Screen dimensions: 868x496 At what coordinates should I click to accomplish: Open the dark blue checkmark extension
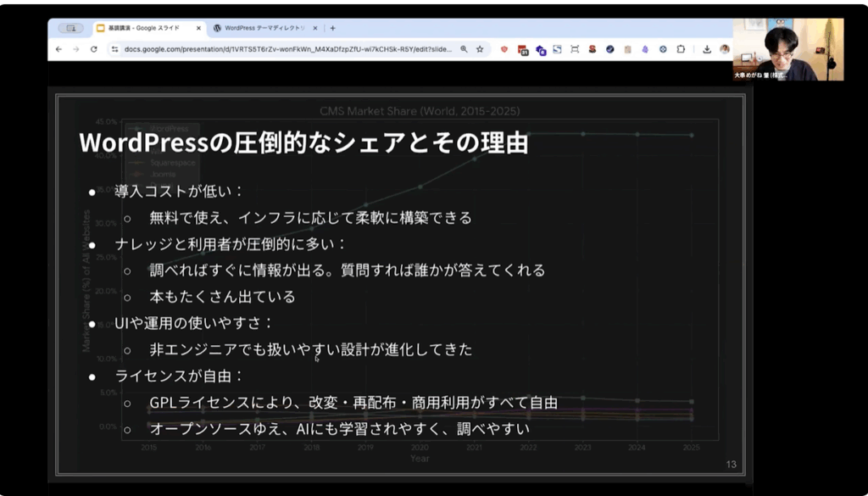(x=610, y=49)
